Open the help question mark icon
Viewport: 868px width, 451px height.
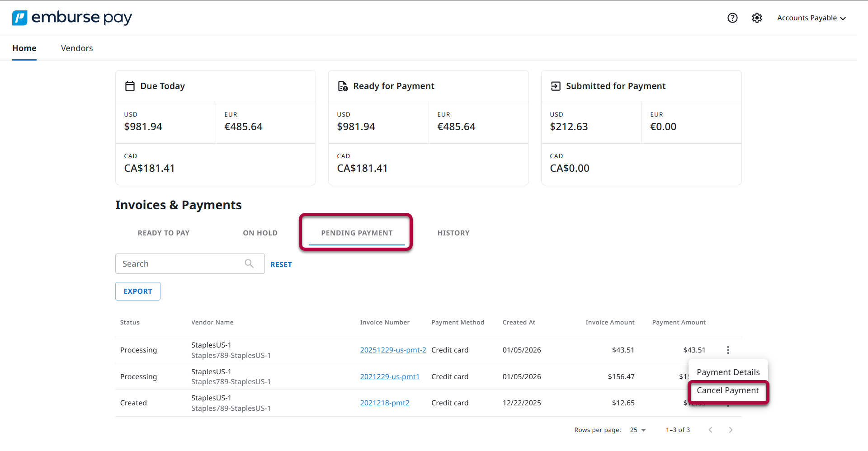(732, 18)
